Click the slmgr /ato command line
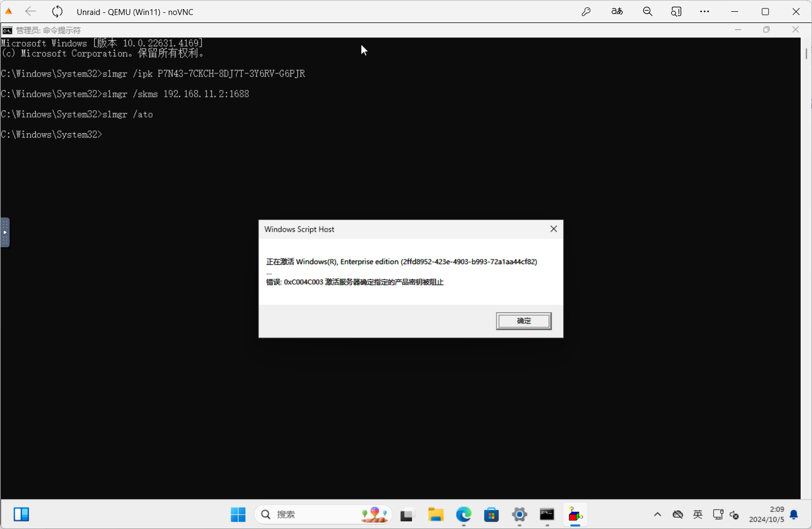Screen dimensions: 812x529 pyautogui.click(x=77, y=114)
